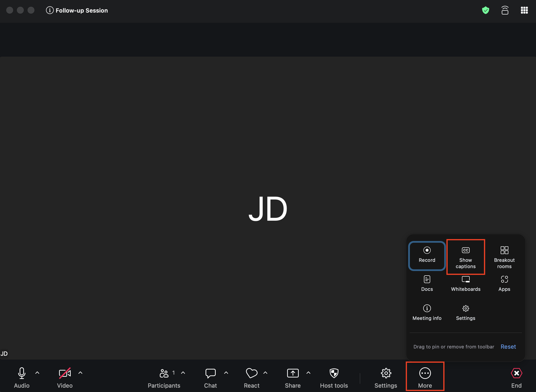Show meeting info icon beside title

coord(50,10)
